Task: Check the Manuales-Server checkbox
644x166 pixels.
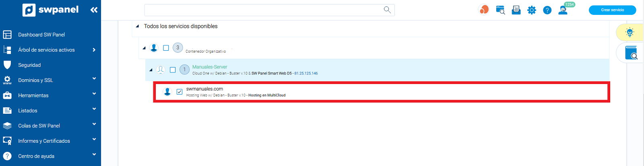Action: click(173, 70)
